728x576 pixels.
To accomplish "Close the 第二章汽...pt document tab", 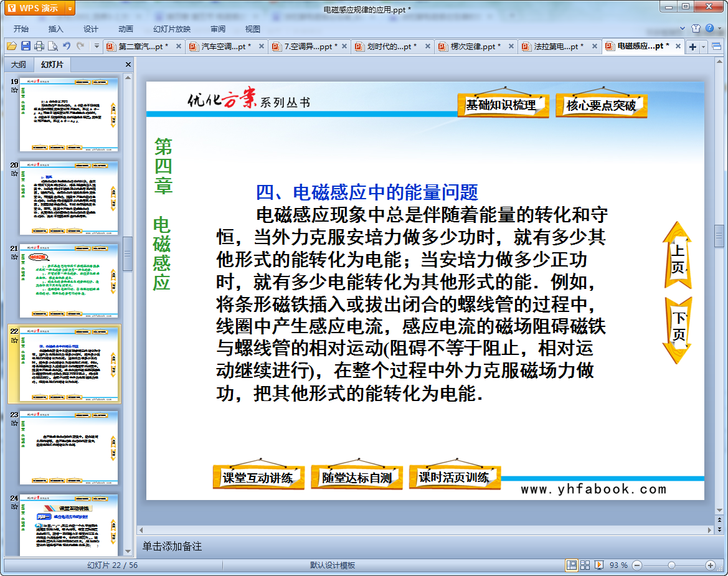I will click(x=178, y=47).
